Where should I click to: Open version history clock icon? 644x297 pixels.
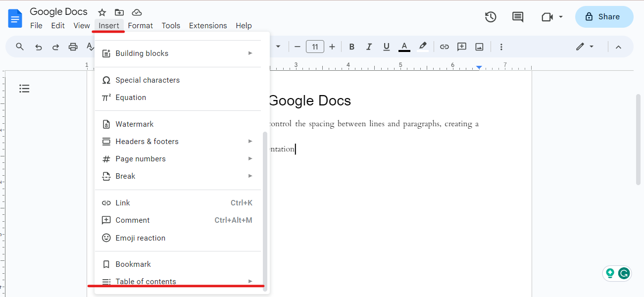(x=490, y=17)
